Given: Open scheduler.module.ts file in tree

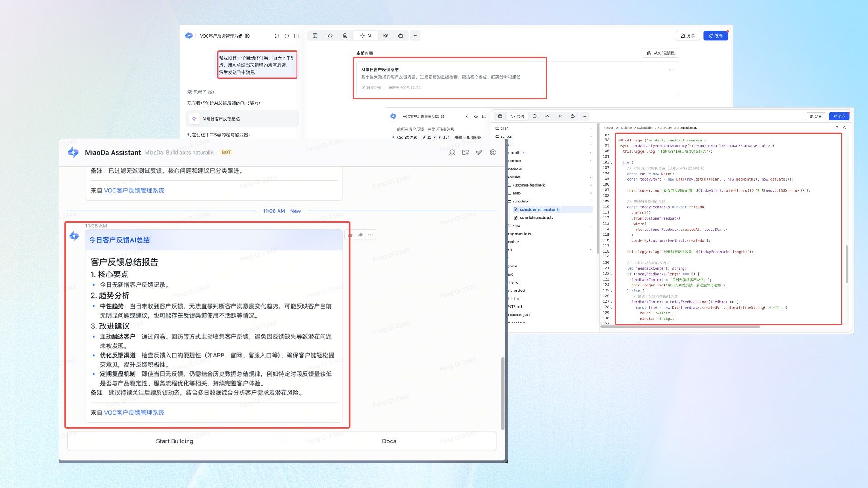Looking at the screenshot, I should tap(536, 218).
